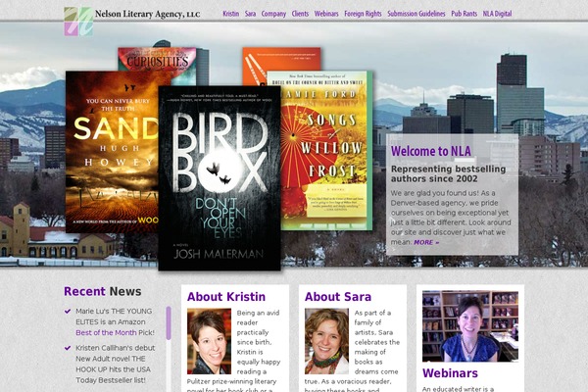Click 'Representing bestselling authors since 2002' text

point(448,173)
